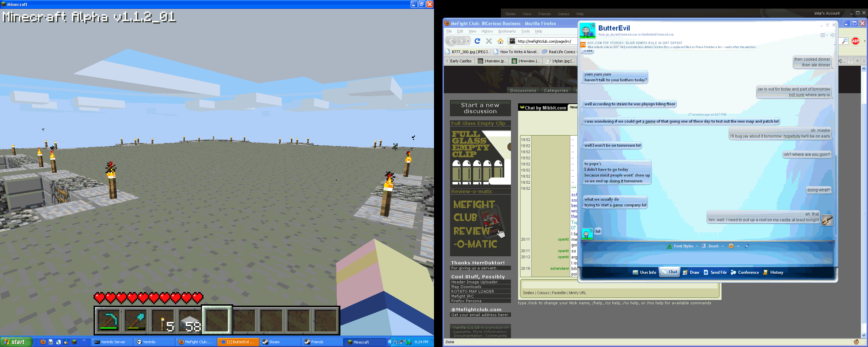Launch Firefox from quick launch bar
This screenshot has height=347, width=868.
click(43, 342)
